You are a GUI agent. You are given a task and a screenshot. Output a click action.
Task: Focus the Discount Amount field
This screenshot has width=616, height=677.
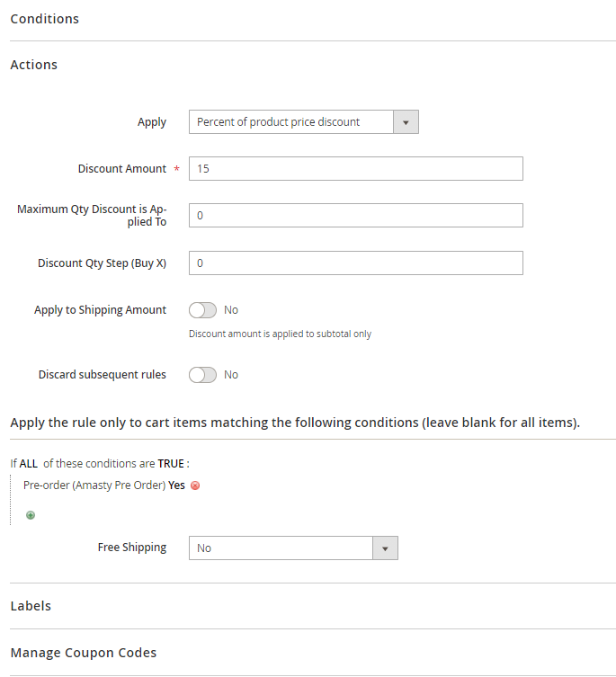(x=355, y=169)
